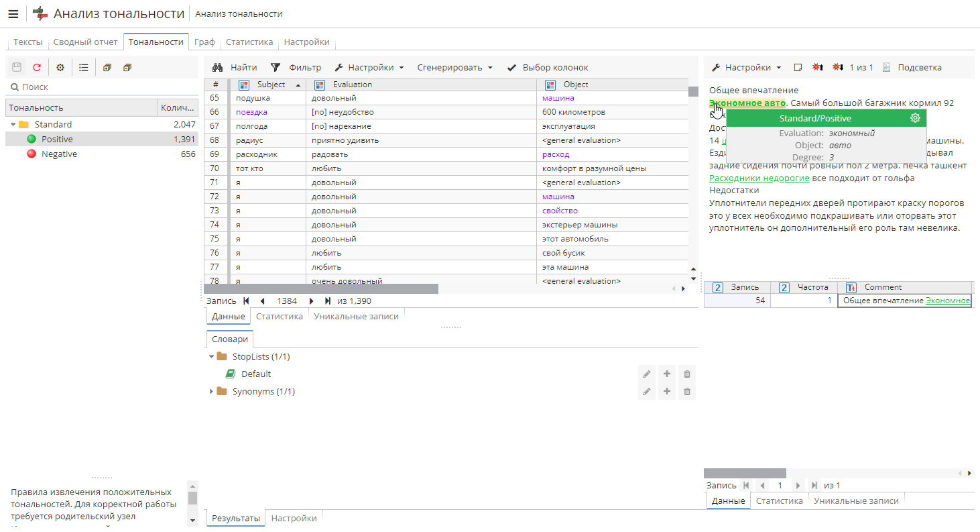Expand the Synonyms (1/1) folder
This screenshot has width=980, height=532.
(212, 391)
